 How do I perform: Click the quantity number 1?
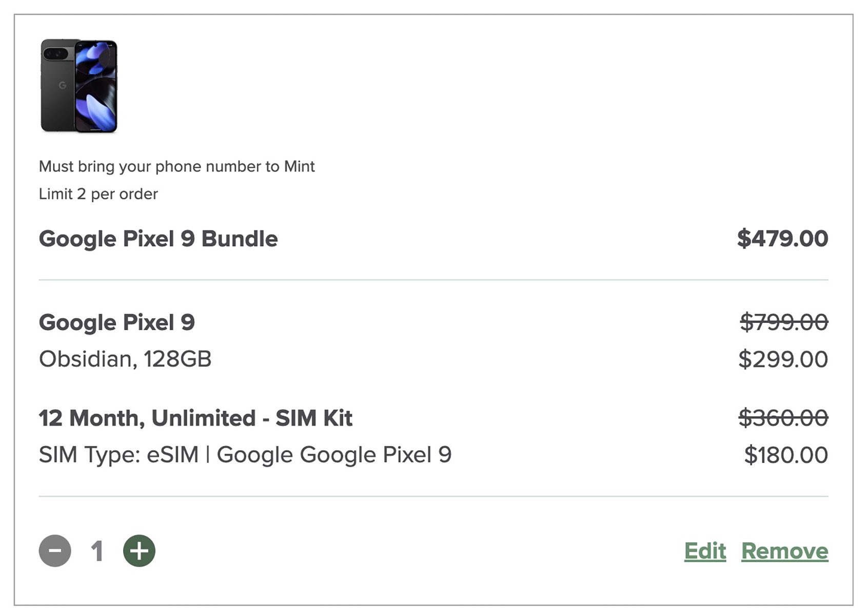(x=97, y=551)
